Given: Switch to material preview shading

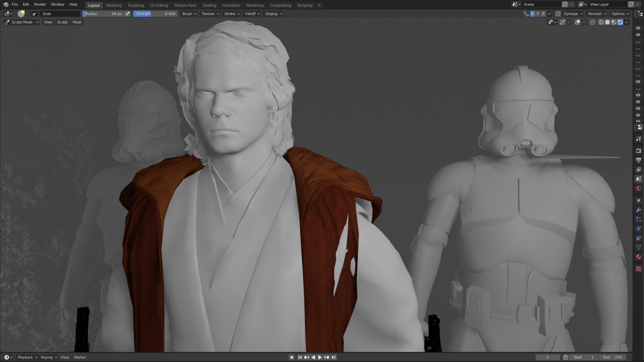Looking at the screenshot, I should [614, 22].
